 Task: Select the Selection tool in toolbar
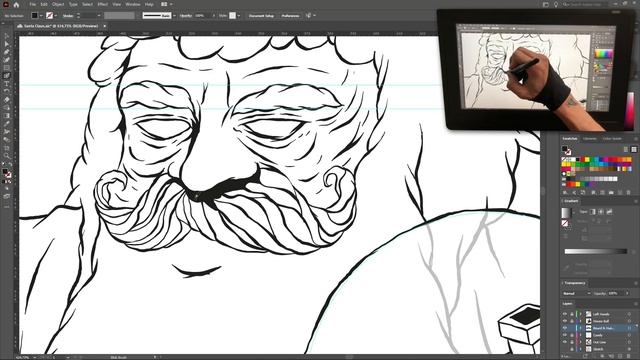(x=7, y=36)
